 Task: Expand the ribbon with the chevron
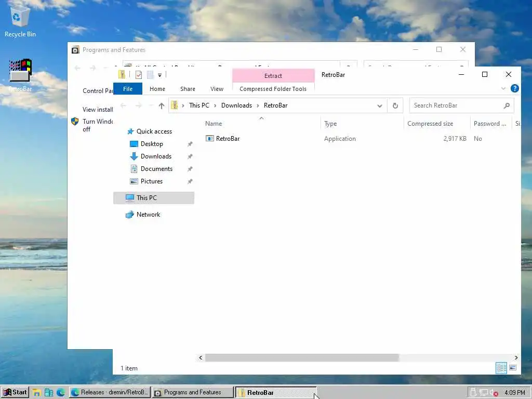click(x=503, y=88)
